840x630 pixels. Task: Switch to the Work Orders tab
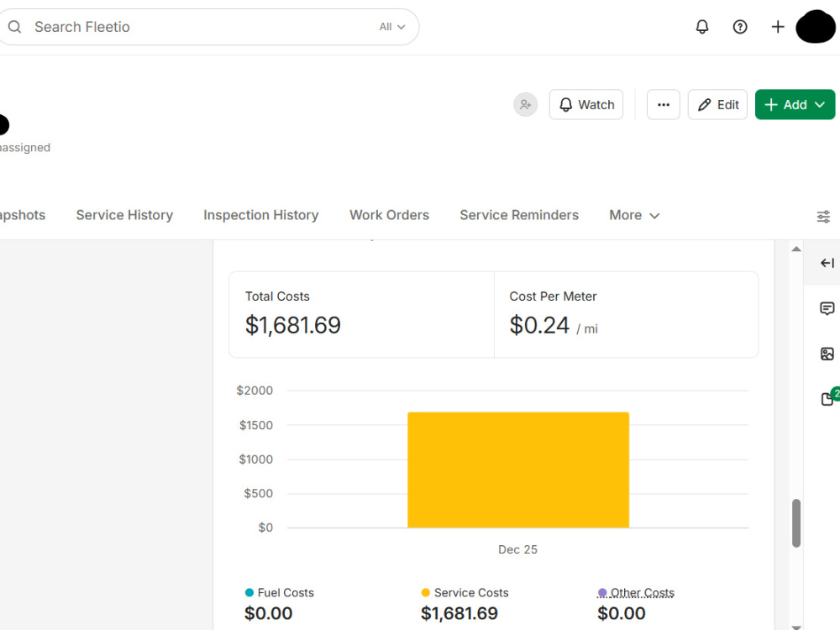click(x=390, y=215)
